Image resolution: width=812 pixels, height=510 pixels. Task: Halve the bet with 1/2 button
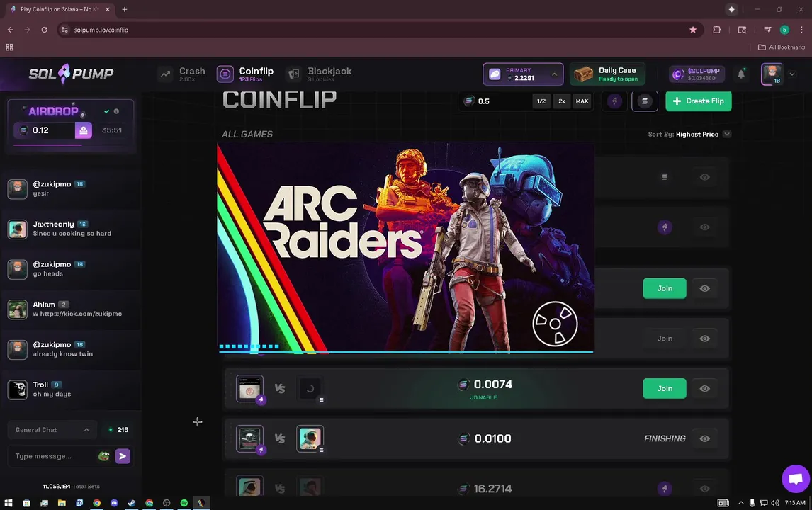point(541,101)
